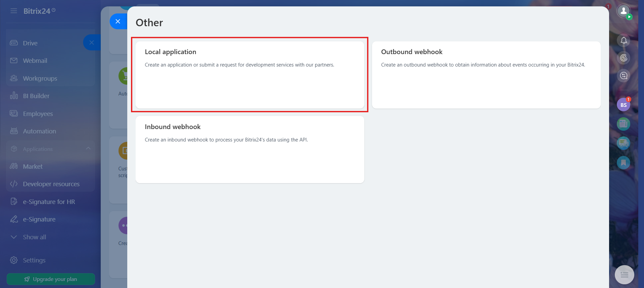644x288 pixels.
Task: Open the notifications bell icon
Action: [624, 40]
